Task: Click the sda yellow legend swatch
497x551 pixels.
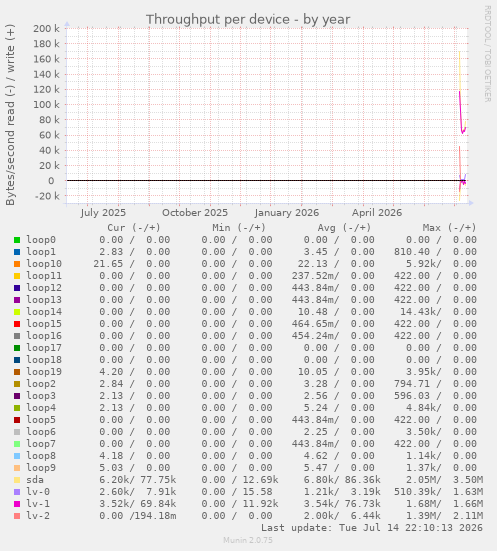Action: [x=17, y=480]
